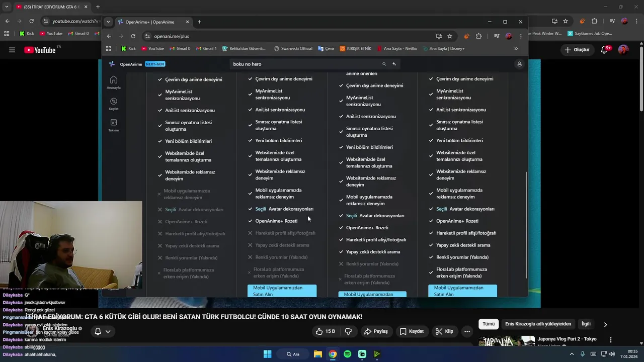Show hidden icons in the system tray
Screen dimensions: 644x362
[571, 354]
